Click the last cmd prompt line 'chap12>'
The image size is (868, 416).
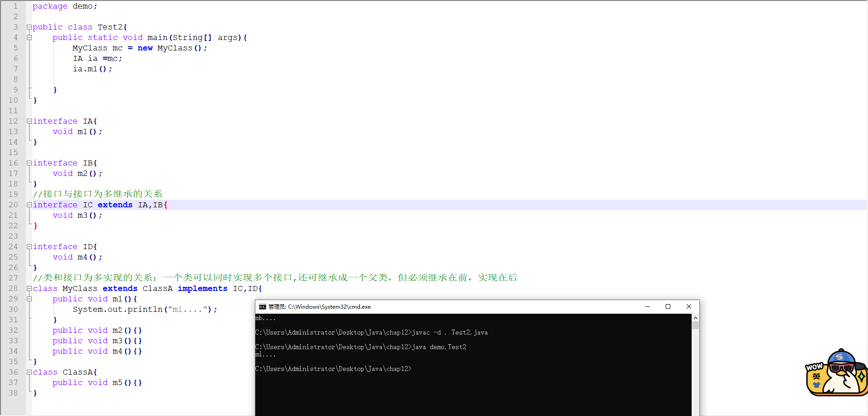point(333,369)
